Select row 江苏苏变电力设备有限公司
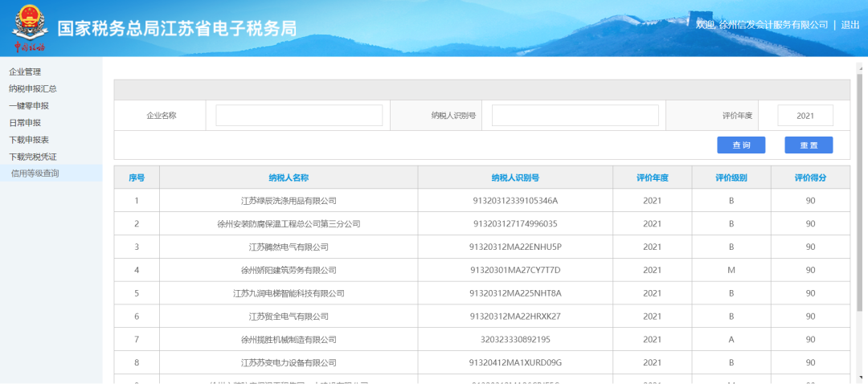868x384 pixels. 482,363
